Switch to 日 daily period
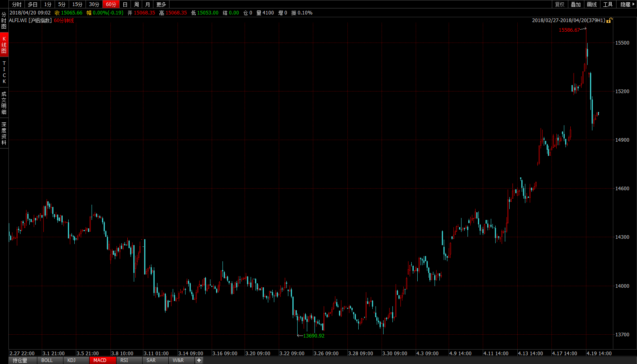Image resolution: width=637 pixels, height=364 pixels. pos(125,4)
